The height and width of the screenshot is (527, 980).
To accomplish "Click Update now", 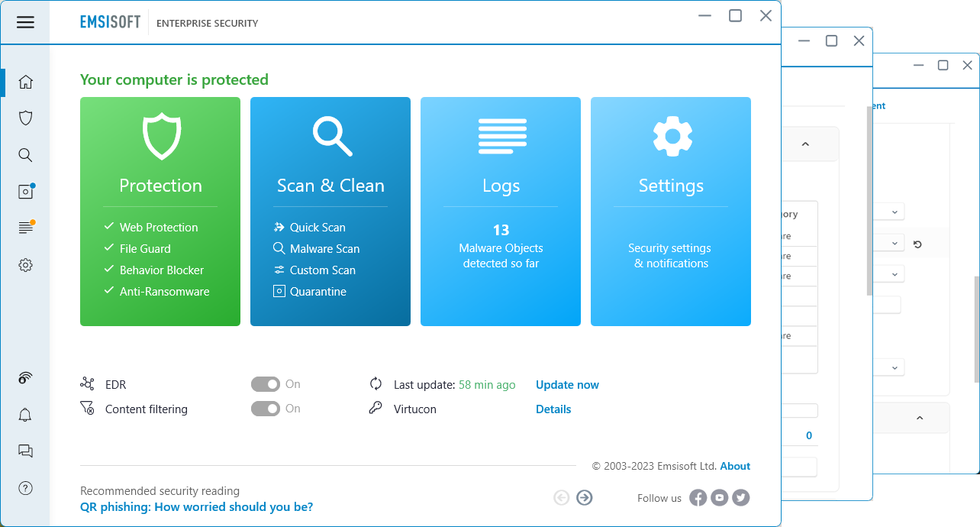I will pos(567,384).
